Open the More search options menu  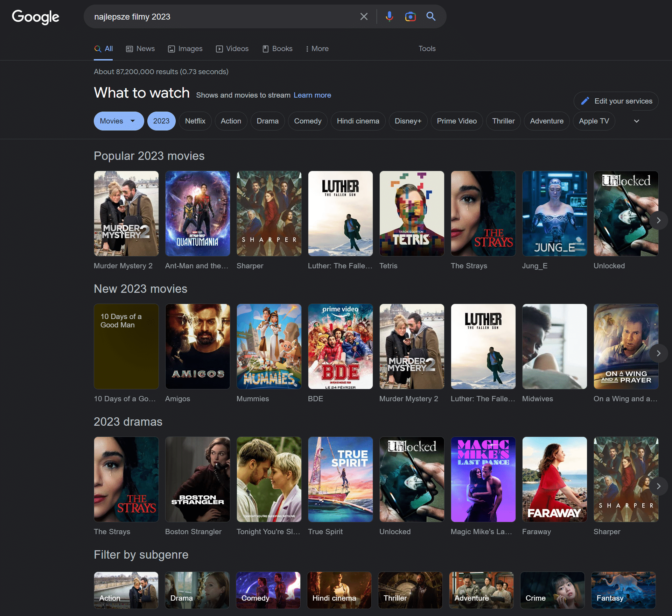tap(317, 49)
